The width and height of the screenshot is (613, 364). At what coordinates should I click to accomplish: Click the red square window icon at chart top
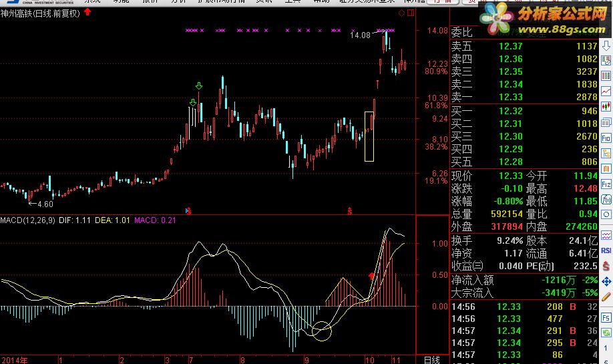pos(411,13)
